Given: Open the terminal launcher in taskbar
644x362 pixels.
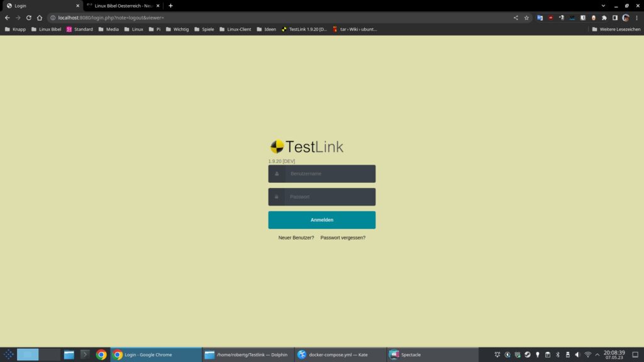Looking at the screenshot, I should (85, 354).
